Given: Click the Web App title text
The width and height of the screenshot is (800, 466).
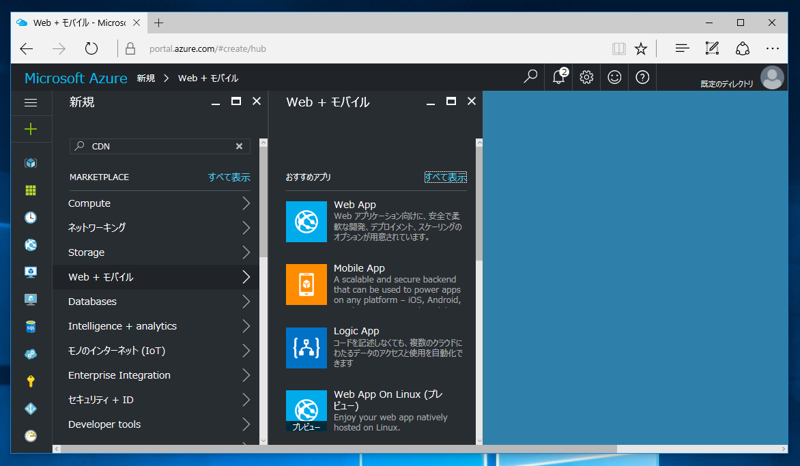Looking at the screenshot, I should (355, 205).
